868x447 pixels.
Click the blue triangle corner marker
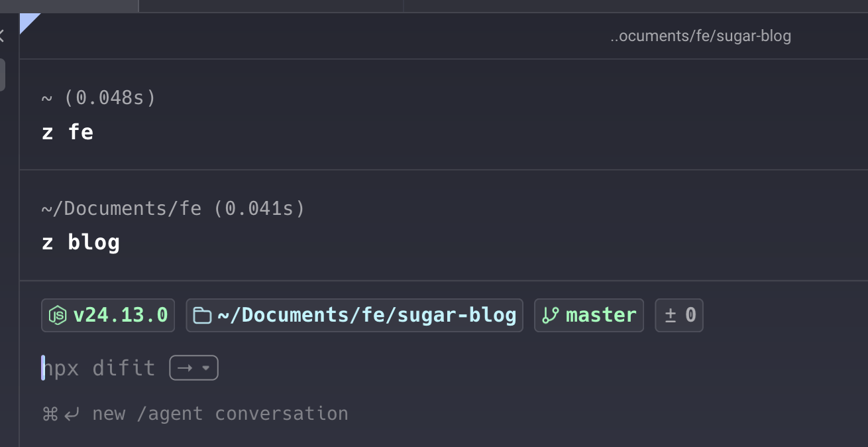28,21
